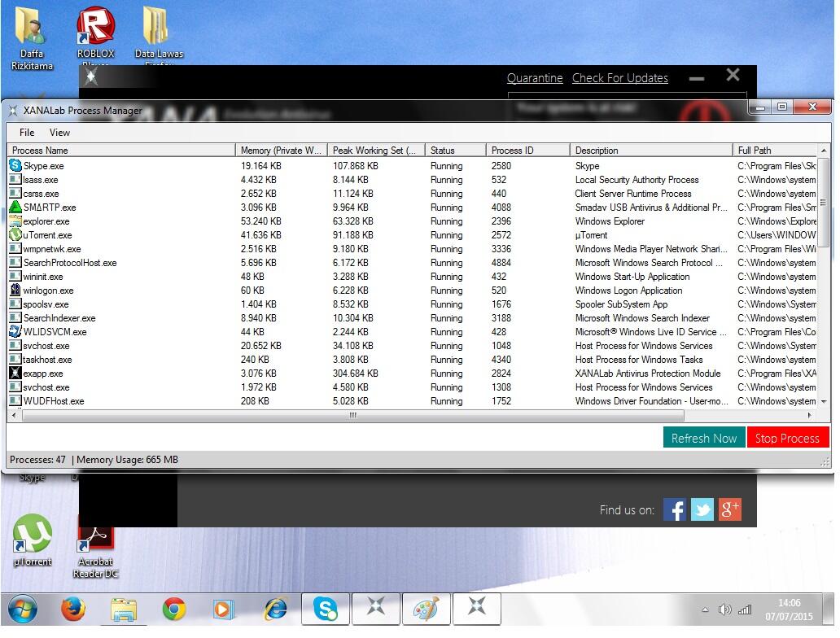The height and width of the screenshot is (638, 840).
Task: Select the spoolsv.exe row
Action: point(413,304)
